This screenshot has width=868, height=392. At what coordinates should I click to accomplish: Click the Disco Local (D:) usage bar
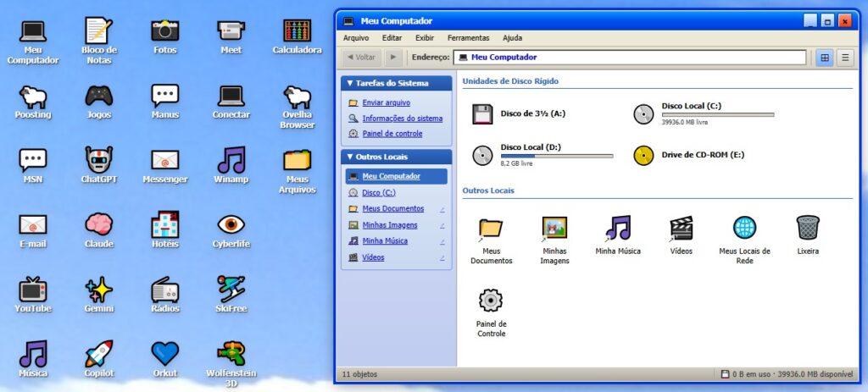(556, 156)
